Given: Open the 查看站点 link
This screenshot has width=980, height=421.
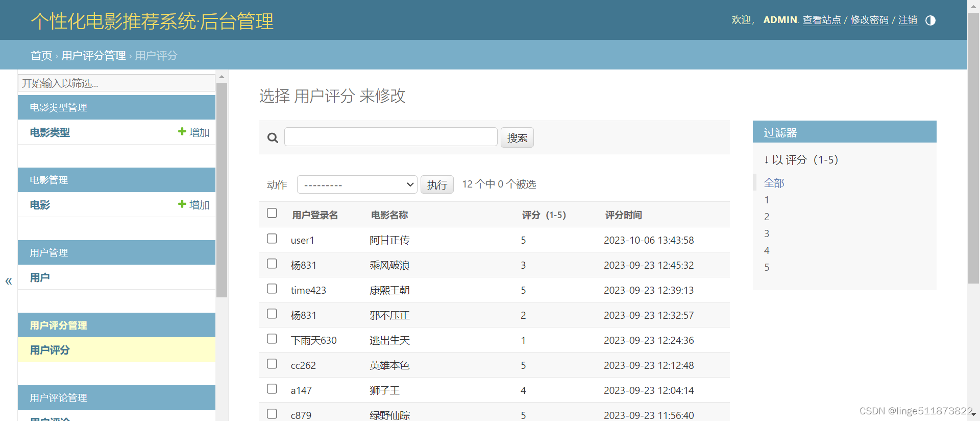Looking at the screenshot, I should point(822,20).
